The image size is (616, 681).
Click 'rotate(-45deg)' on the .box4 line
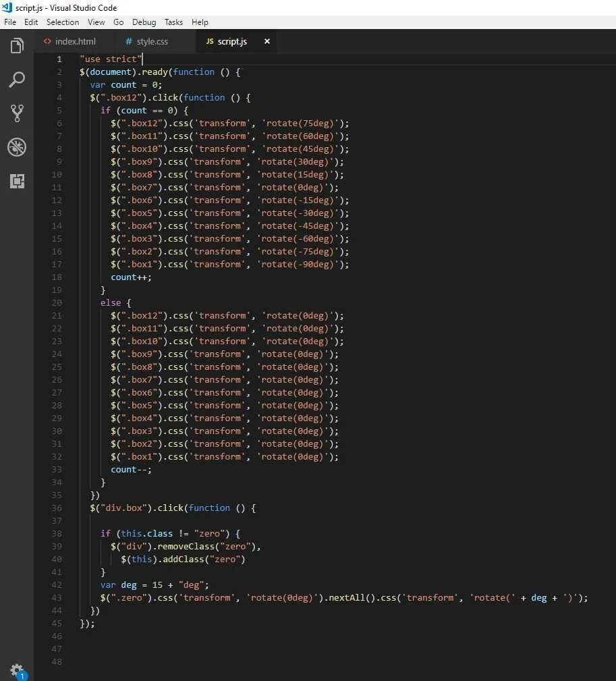click(x=298, y=226)
